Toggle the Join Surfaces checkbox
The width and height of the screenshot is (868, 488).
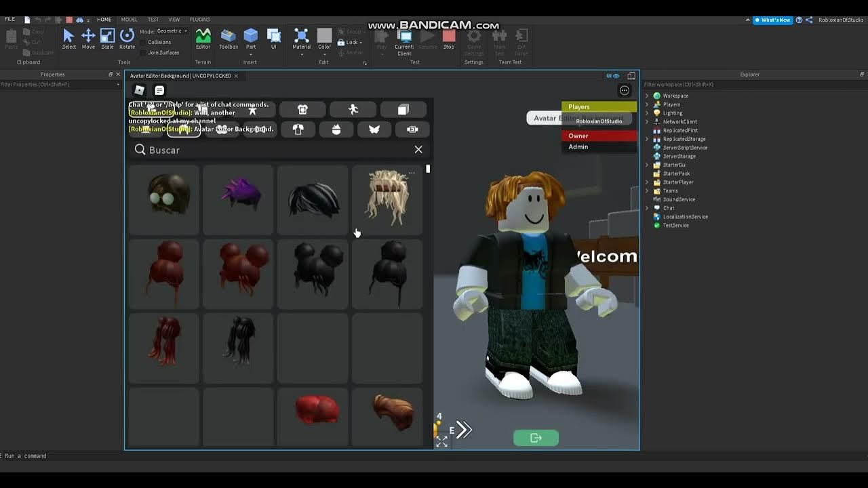[x=144, y=52]
